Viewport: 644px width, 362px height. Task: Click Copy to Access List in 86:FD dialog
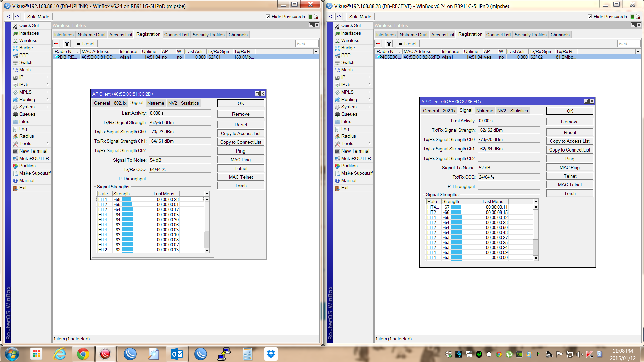570,141
